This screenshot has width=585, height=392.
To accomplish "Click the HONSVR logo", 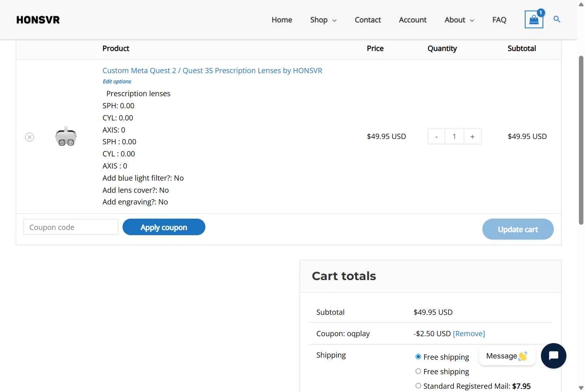I will click(x=38, y=20).
